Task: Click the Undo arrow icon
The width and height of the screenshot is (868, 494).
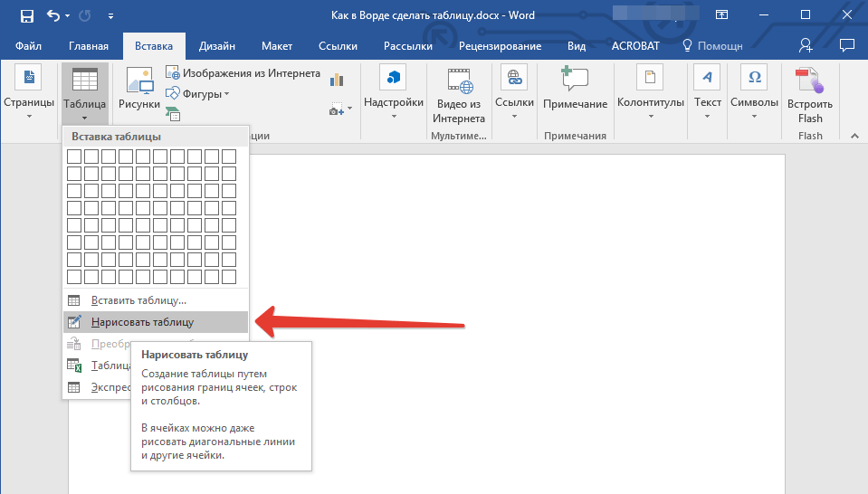Action: [52, 15]
